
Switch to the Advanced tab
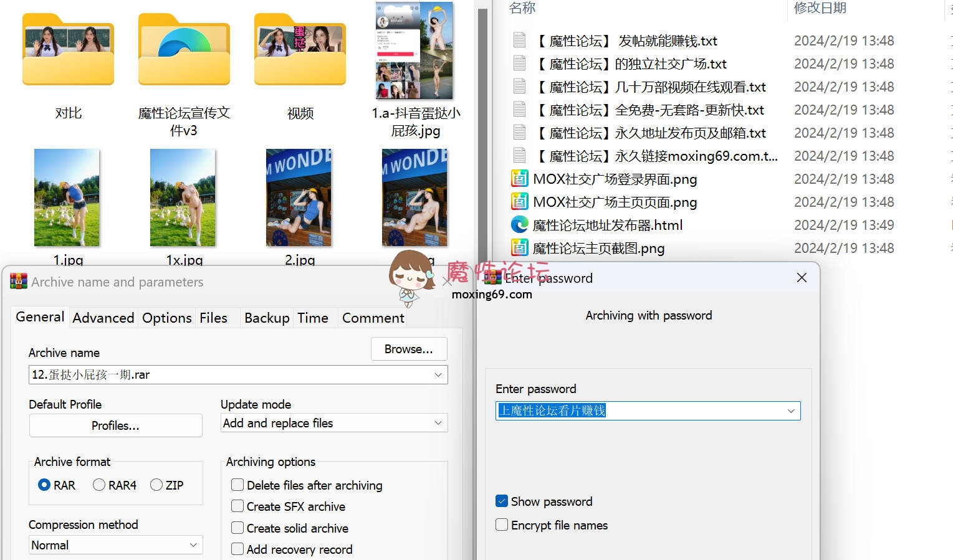click(x=103, y=318)
